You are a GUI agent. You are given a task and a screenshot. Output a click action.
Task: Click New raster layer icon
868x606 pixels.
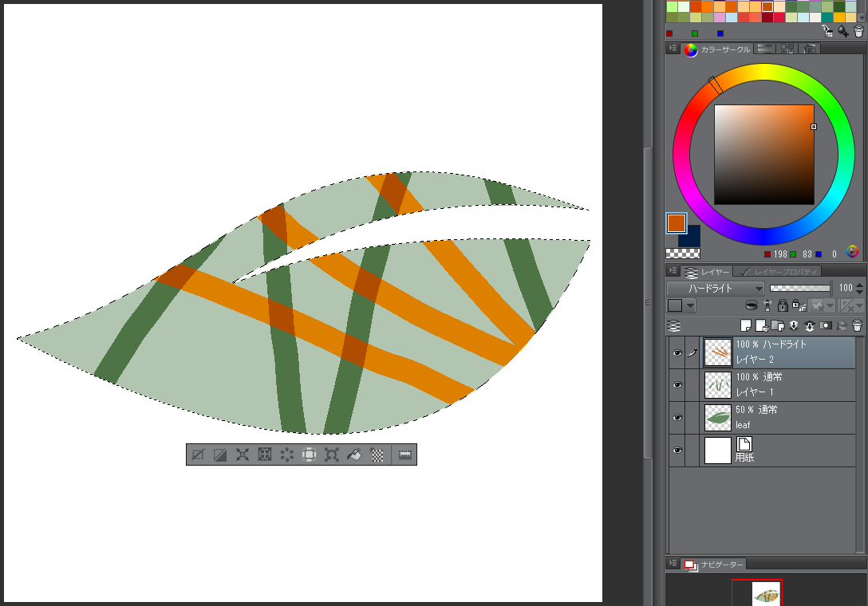point(746,326)
